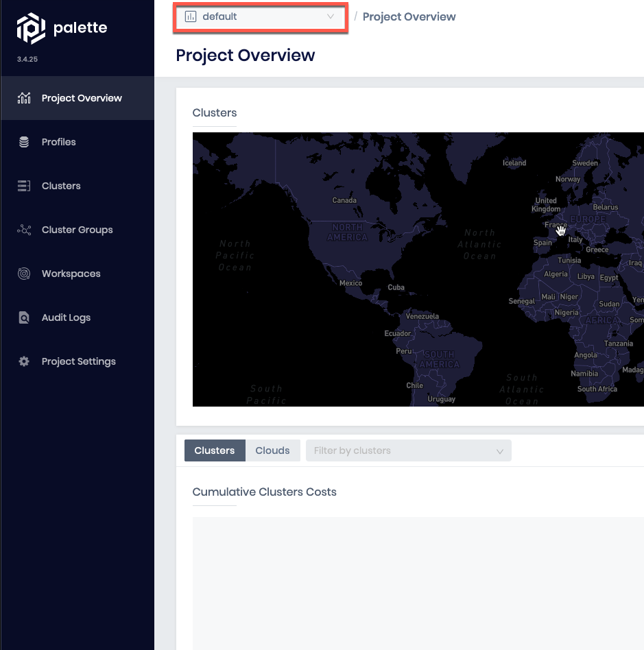
Task: Select the Clusters toggle view
Action: point(215,450)
